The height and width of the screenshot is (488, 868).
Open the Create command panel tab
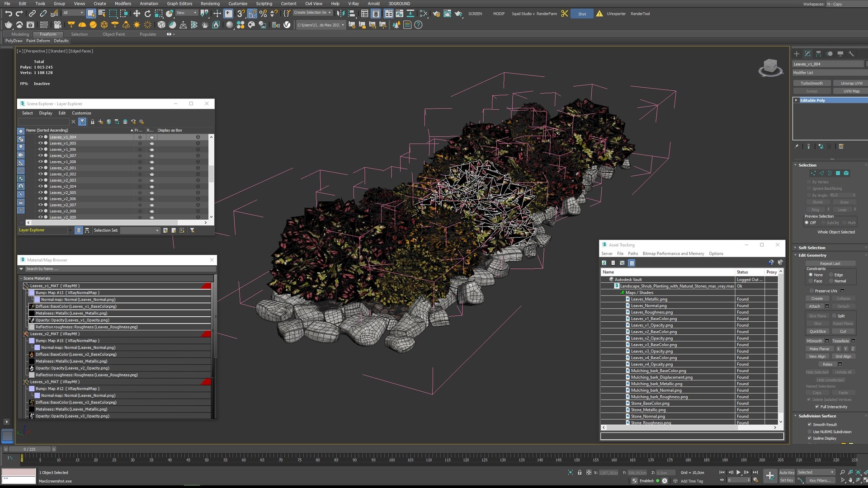pyautogui.click(x=797, y=53)
